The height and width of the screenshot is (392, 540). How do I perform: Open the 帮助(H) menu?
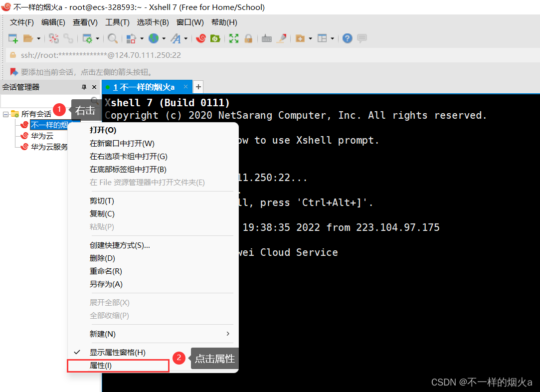tap(224, 22)
